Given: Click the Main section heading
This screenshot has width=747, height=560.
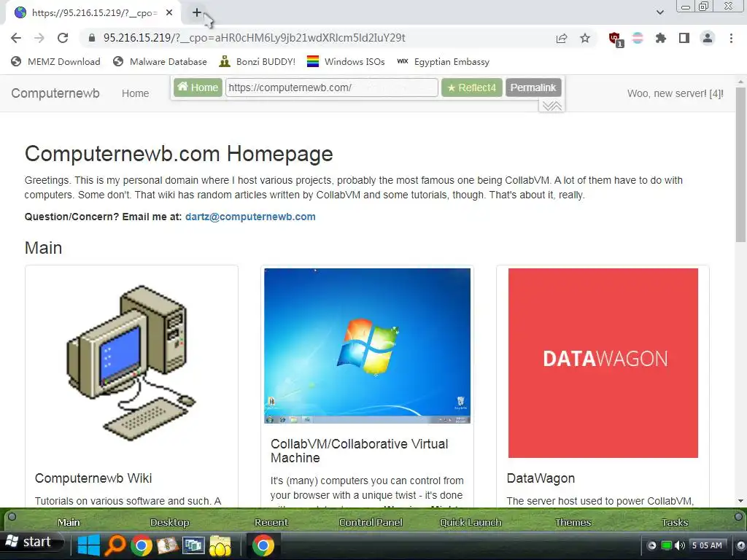Looking at the screenshot, I should coord(43,248).
